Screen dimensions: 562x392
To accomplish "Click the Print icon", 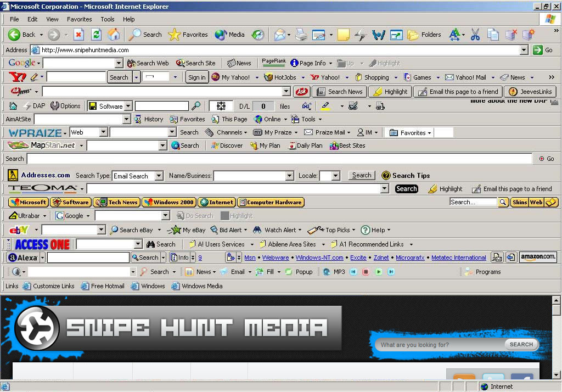I will [x=301, y=35].
